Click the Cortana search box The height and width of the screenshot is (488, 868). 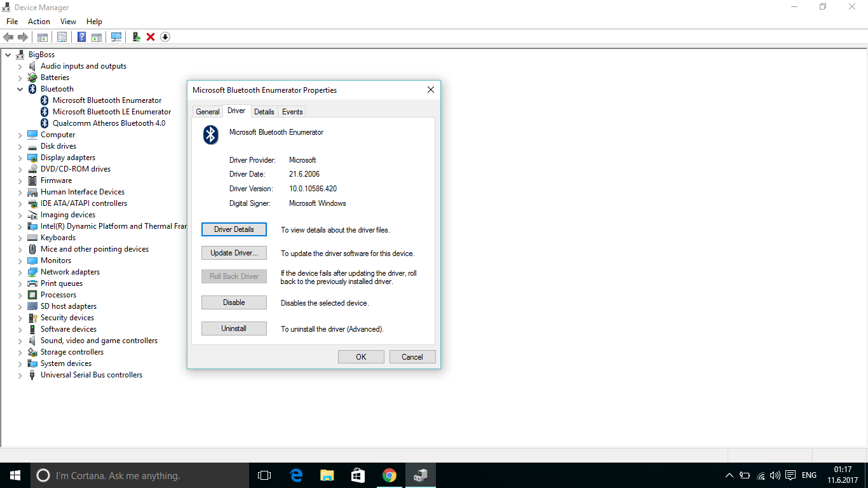[x=140, y=475]
